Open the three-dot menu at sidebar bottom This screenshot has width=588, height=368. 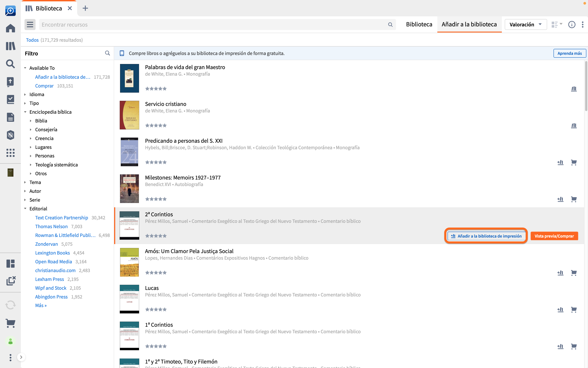10,357
